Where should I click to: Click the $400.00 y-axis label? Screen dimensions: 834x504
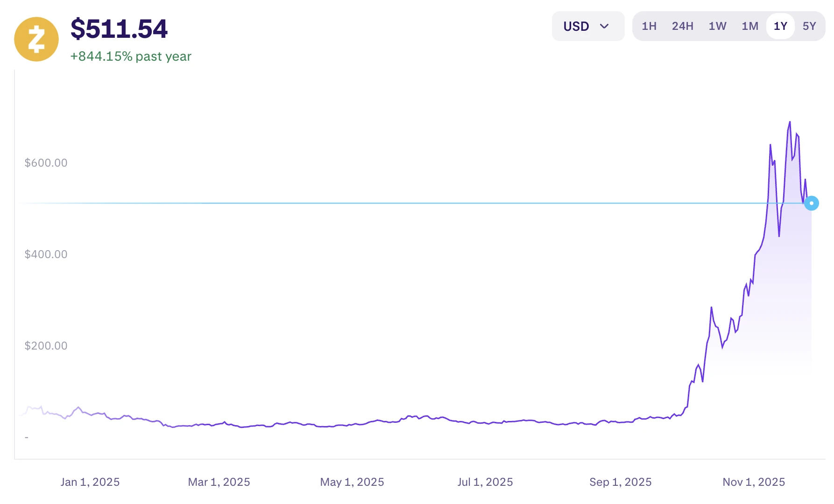[x=46, y=254]
